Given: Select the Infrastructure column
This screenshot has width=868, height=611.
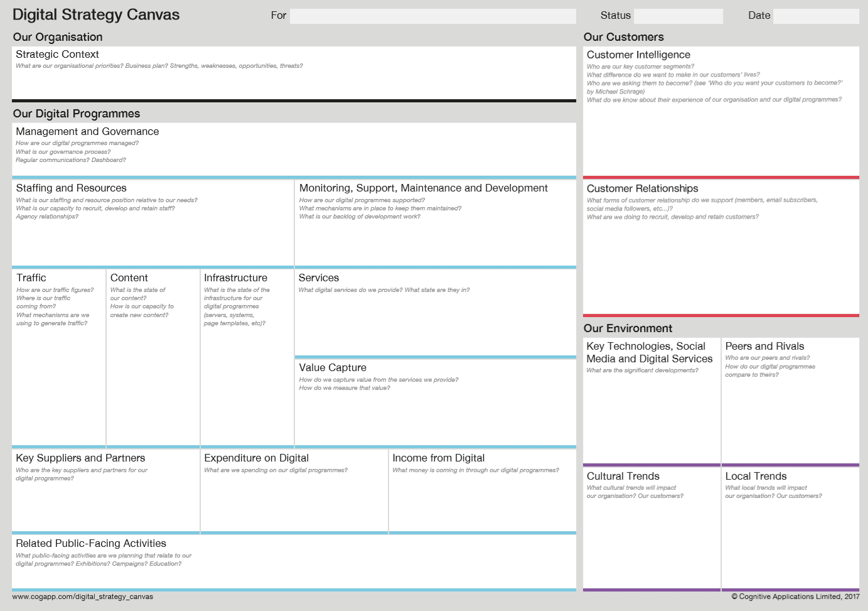Looking at the screenshot, I should (247, 357).
